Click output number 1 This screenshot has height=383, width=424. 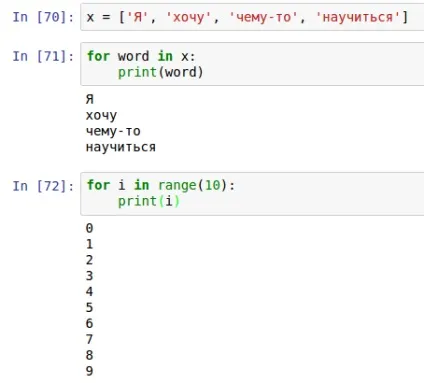pyautogui.click(x=89, y=244)
